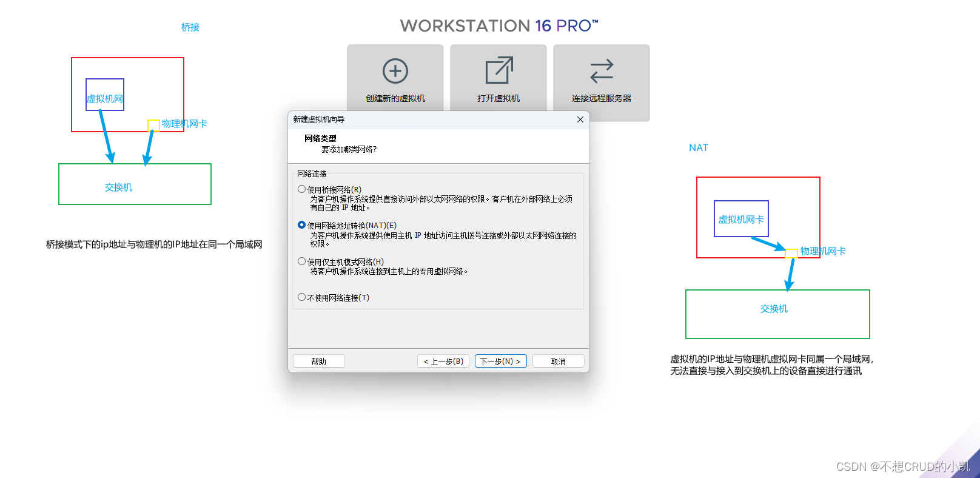
Task: Click the bridged network description mentioning 有自己的 IP 地址
Action: click(x=441, y=203)
